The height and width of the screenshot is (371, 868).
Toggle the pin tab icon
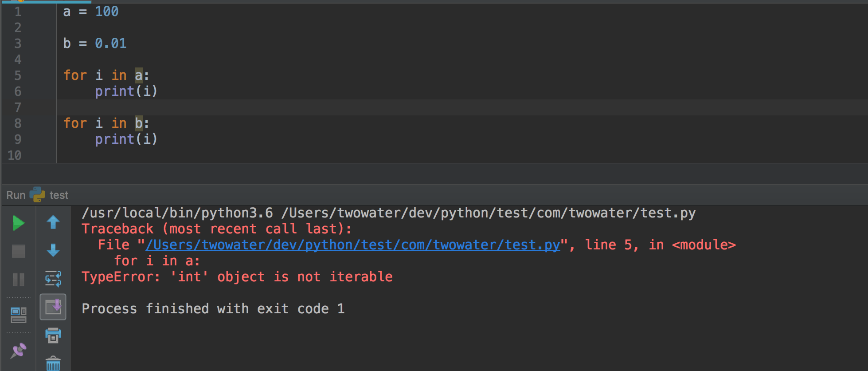(18, 351)
